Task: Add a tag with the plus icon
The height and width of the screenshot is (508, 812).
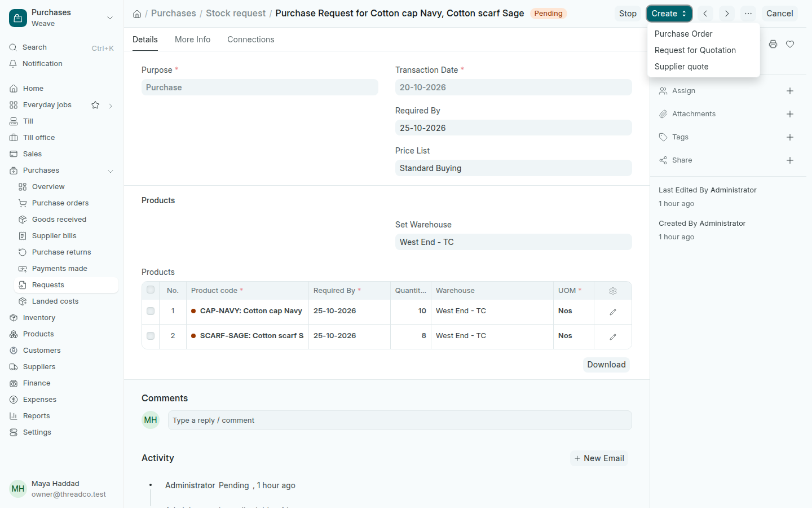Action: [790, 137]
